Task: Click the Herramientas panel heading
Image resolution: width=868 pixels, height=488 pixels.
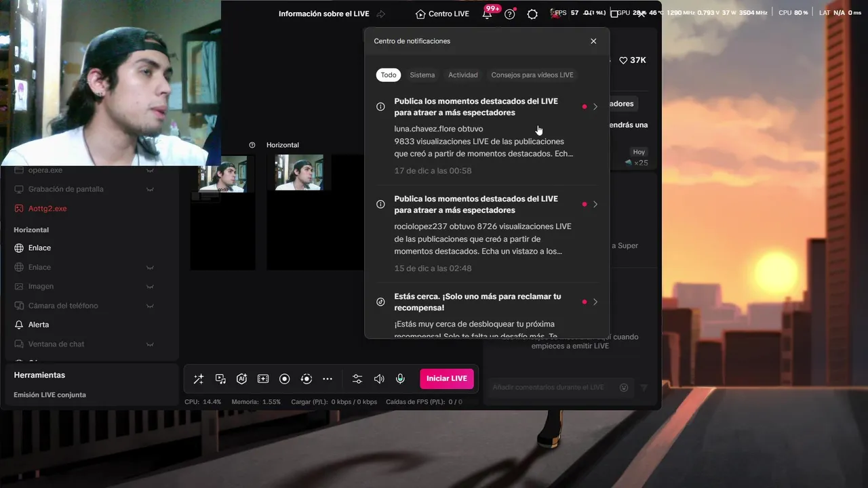Action: (39, 375)
